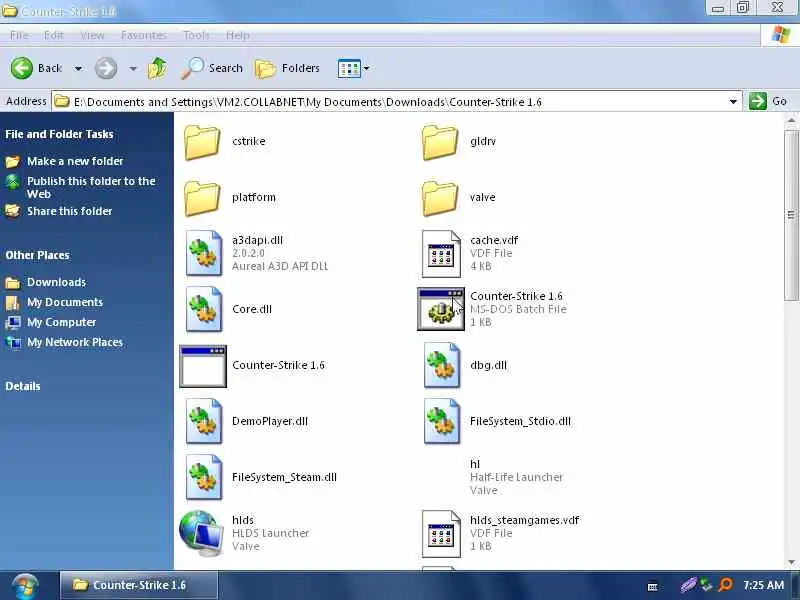Collapse the File and Folder Tasks header
This screenshot has height=600, width=800.
(x=59, y=134)
